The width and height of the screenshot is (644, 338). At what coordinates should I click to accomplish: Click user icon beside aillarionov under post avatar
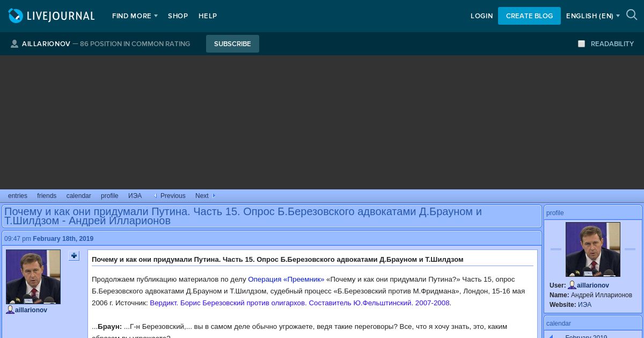(x=10, y=310)
